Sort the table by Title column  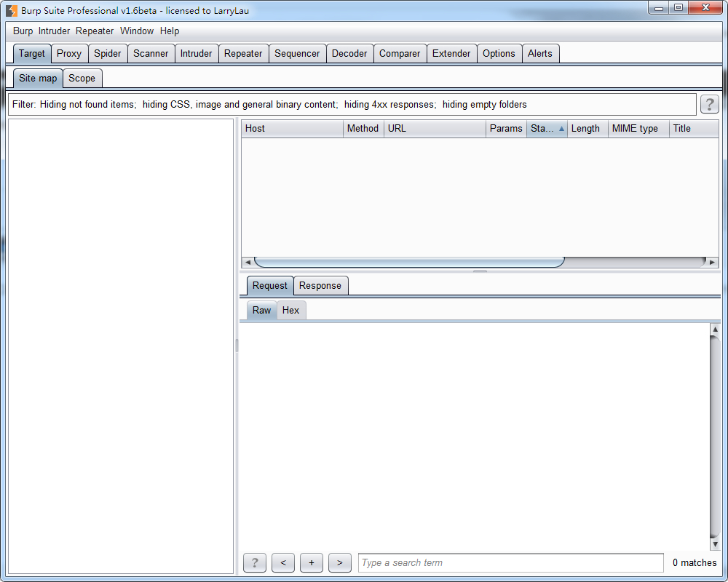[694, 129]
